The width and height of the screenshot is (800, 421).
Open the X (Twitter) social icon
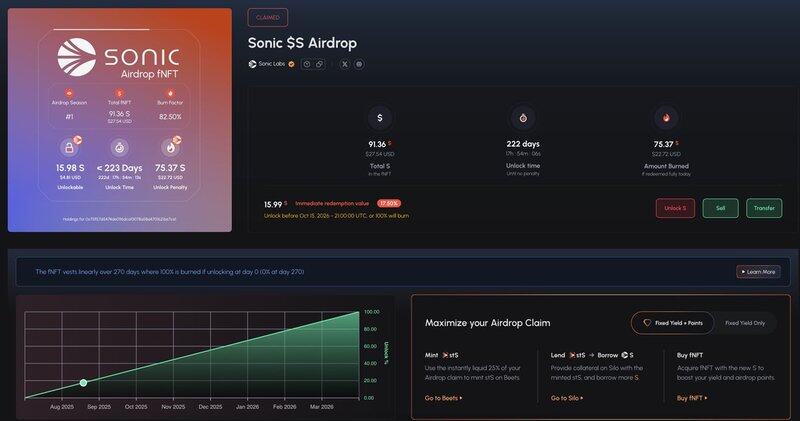tap(345, 64)
